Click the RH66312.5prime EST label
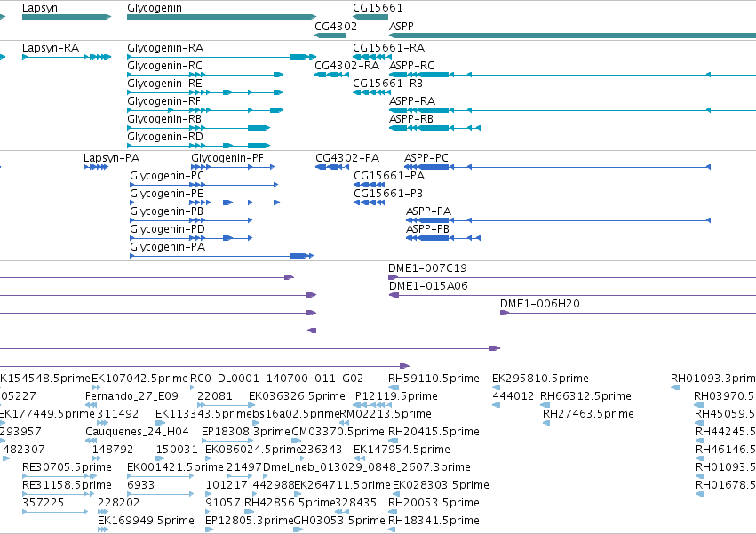 click(585, 396)
